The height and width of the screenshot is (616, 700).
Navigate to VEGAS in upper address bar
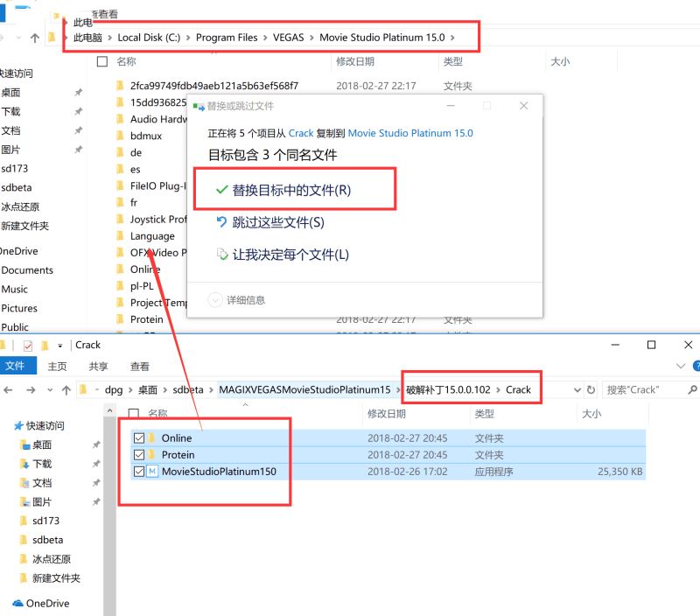pyautogui.click(x=288, y=38)
